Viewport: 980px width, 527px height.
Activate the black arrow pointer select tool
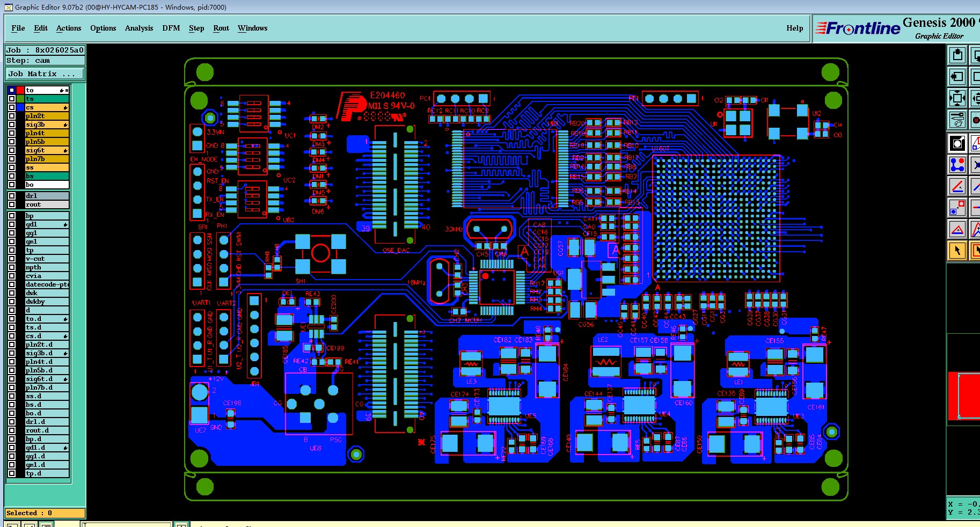957,251
